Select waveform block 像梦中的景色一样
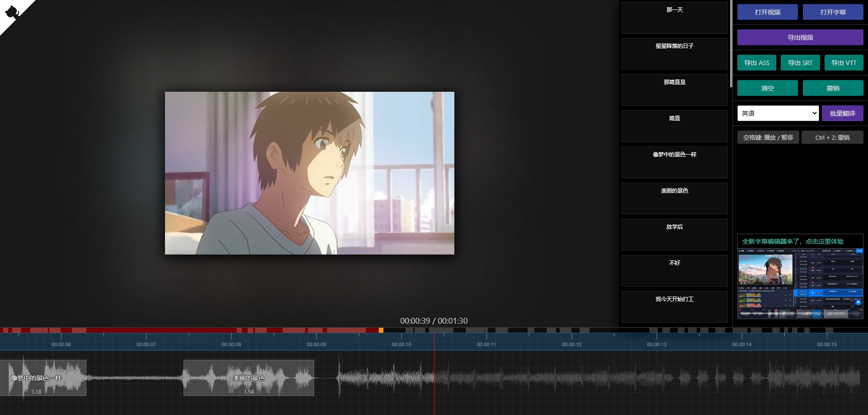Image resolution: width=868 pixels, height=415 pixels. click(43, 378)
